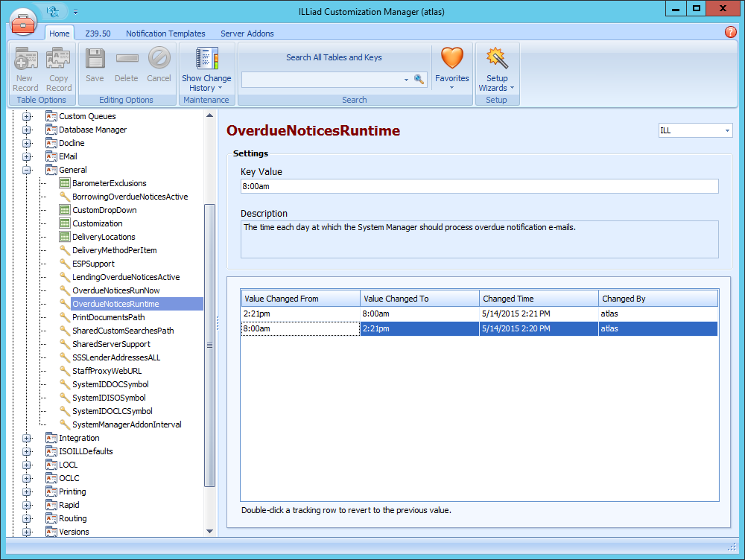The image size is (745, 560).
Task: Expand the Integration tree node
Action: click(x=27, y=438)
